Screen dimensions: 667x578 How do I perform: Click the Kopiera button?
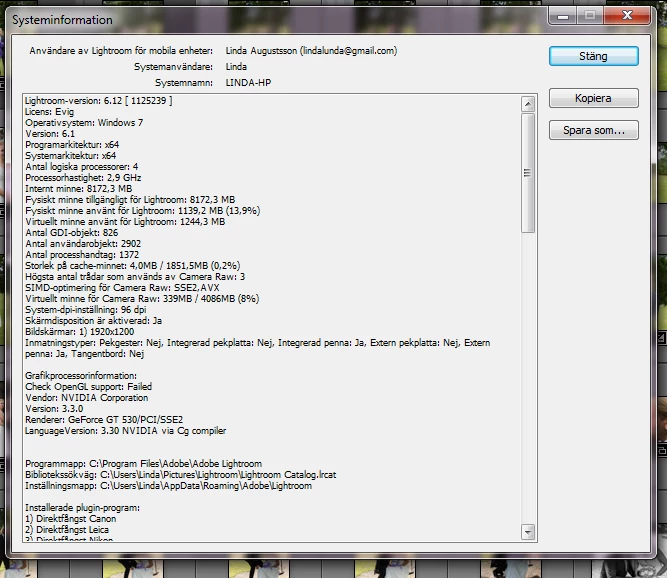(593, 98)
